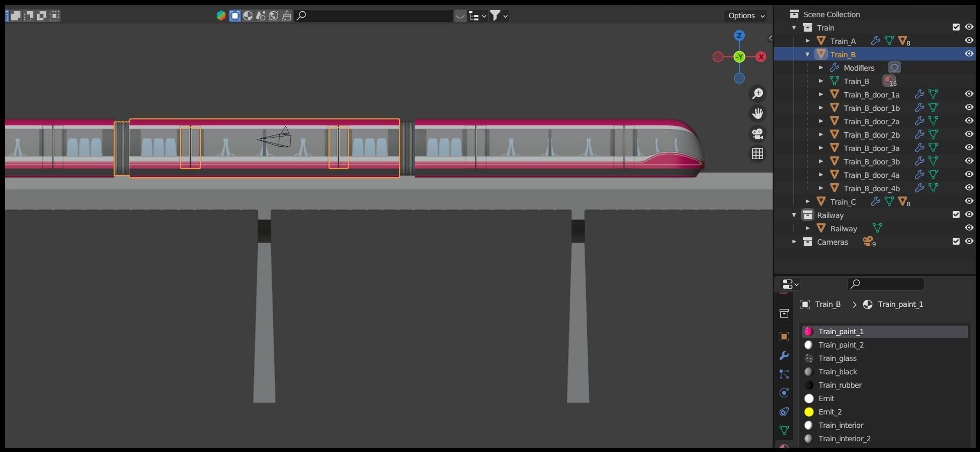Toggle visibility eye for Train_A
This screenshot has width=980, height=452.
click(x=969, y=40)
